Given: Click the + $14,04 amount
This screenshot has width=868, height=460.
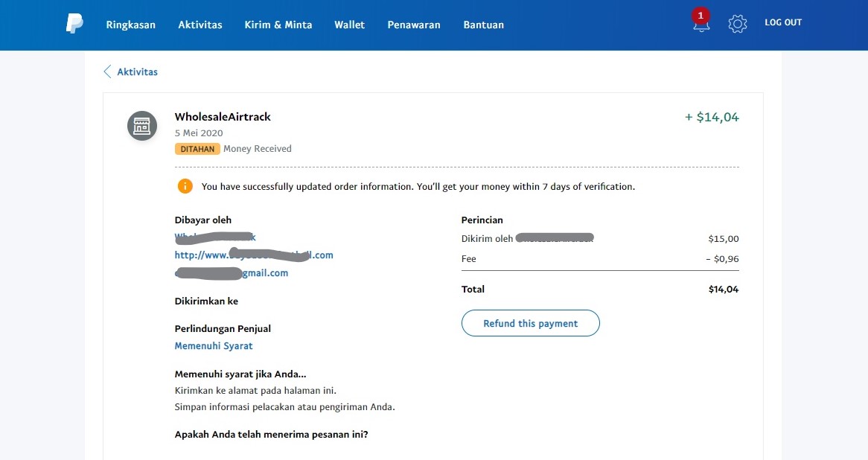Looking at the screenshot, I should pos(712,117).
